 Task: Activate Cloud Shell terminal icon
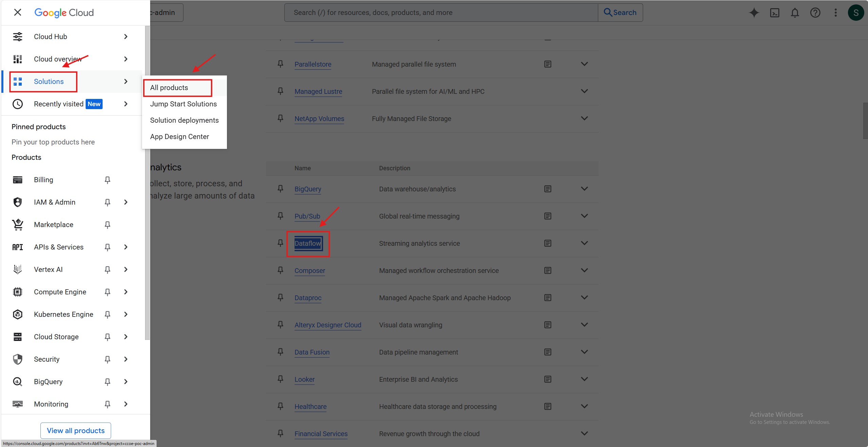[x=775, y=13]
